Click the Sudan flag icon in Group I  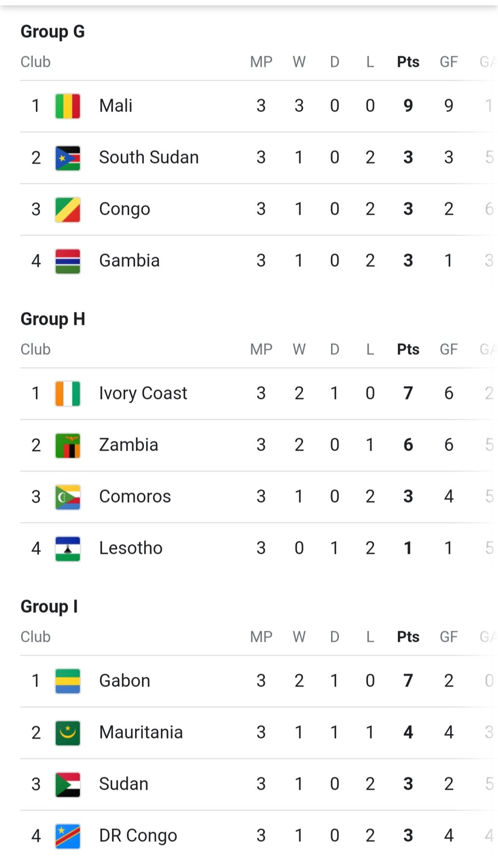(x=68, y=784)
